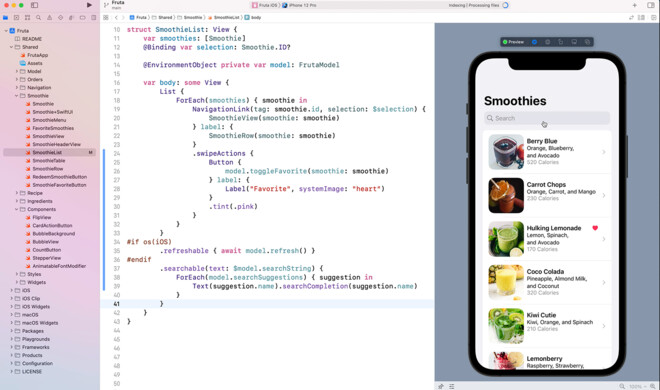Open the Find navigator magnifier icon

point(38,18)
